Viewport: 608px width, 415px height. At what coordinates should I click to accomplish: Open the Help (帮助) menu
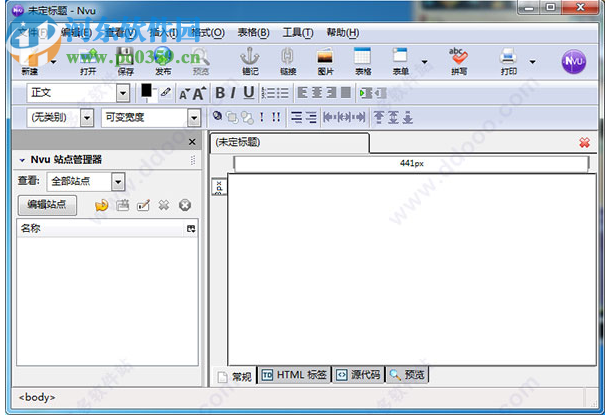point(342,33)
